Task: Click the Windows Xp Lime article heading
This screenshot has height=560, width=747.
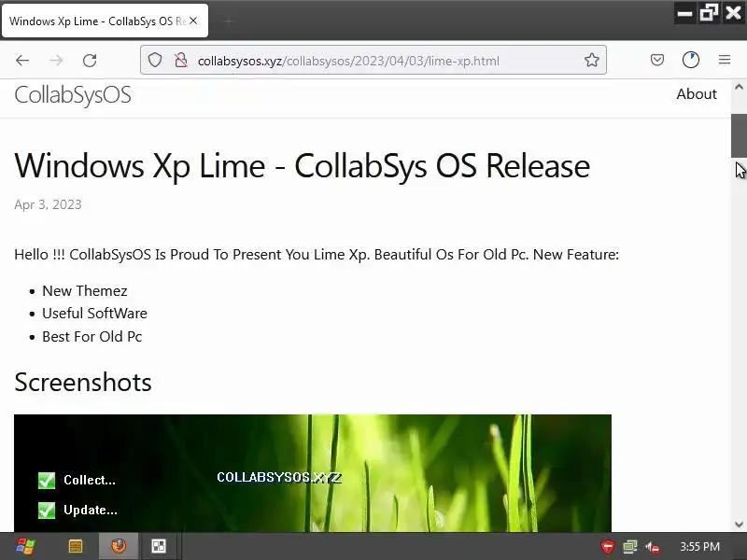Action: [x=302, y=166]
